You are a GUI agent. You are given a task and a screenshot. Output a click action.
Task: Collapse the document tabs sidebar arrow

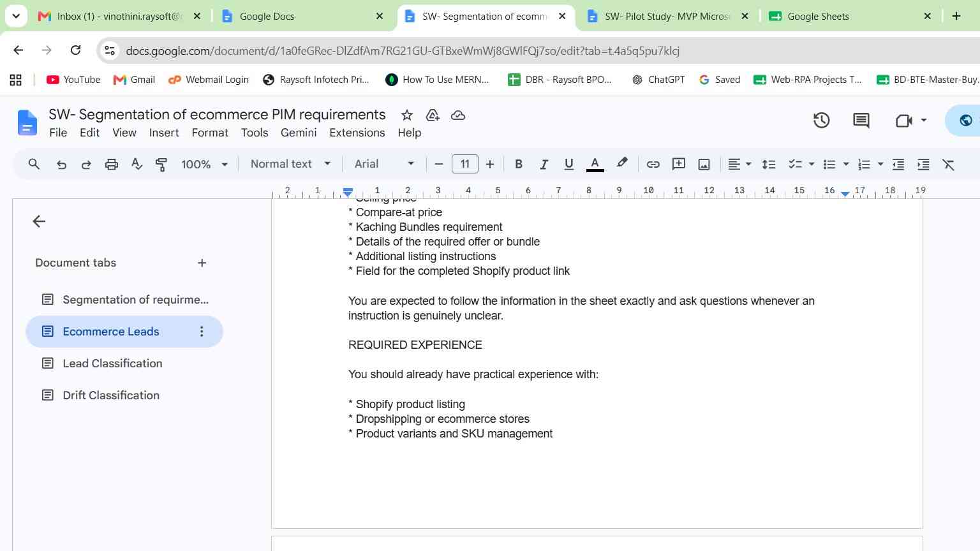click(39, 221)
